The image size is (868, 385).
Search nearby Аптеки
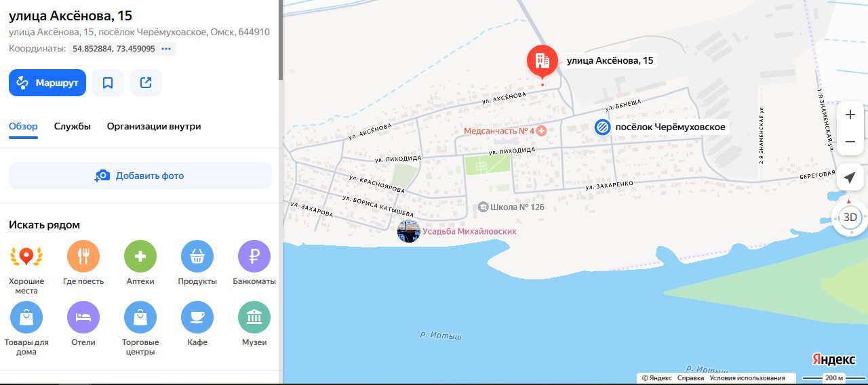[140, 256]
